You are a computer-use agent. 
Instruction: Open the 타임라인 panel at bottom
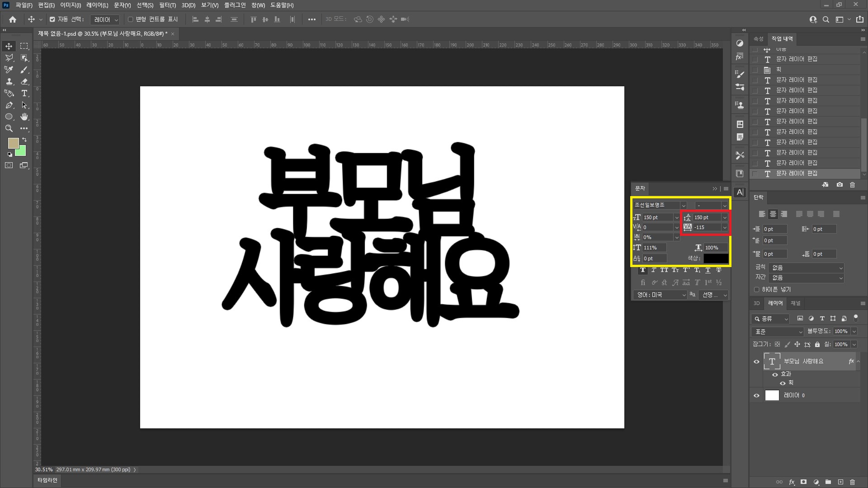[x=47, y=480]
